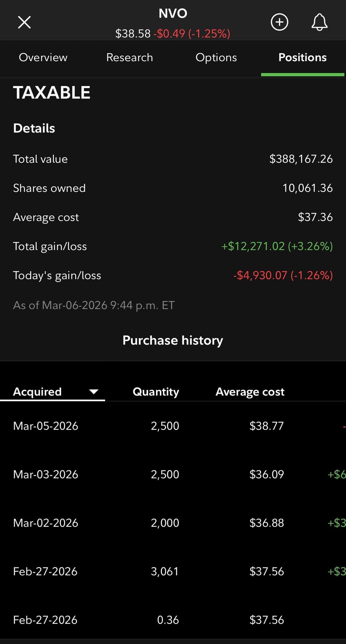Viewport: 346px width, 644px height.
Task: Open price alerts bell icon
Action: (x=319, y=22)
